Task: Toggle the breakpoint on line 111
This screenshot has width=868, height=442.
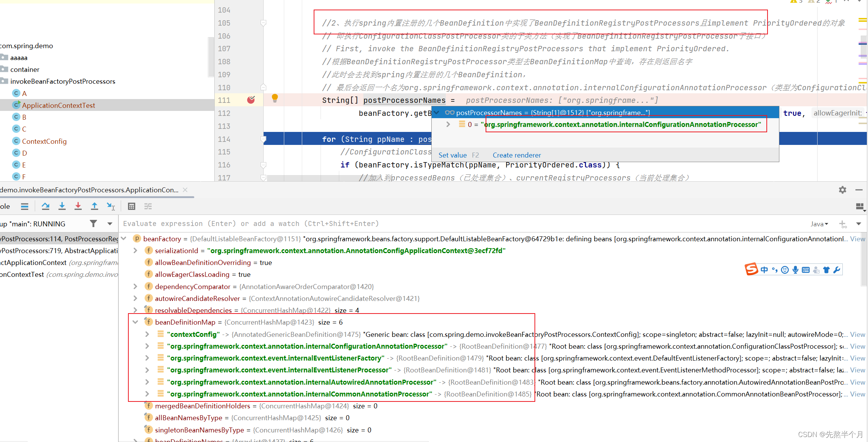Action: 251,100
